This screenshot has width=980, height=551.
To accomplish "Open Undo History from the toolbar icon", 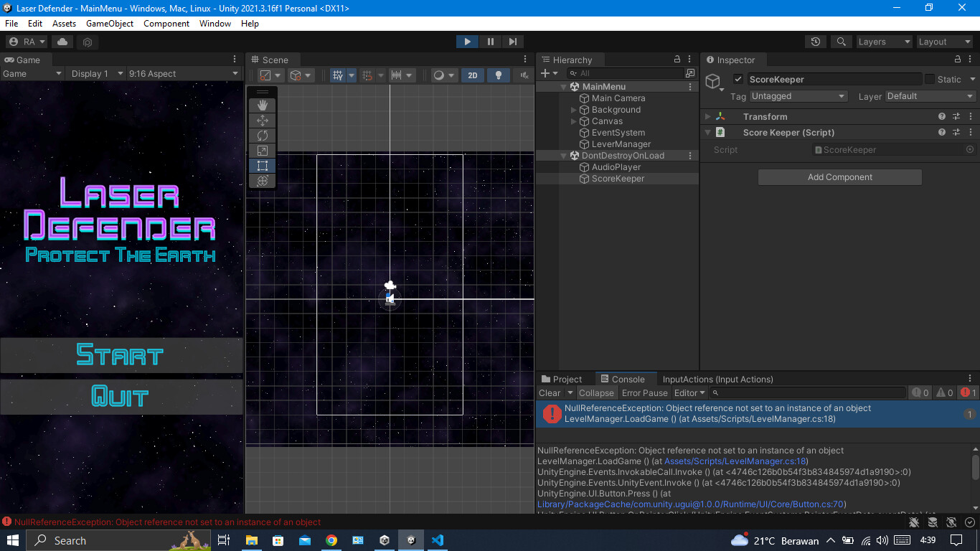I will tap(815, 42).
